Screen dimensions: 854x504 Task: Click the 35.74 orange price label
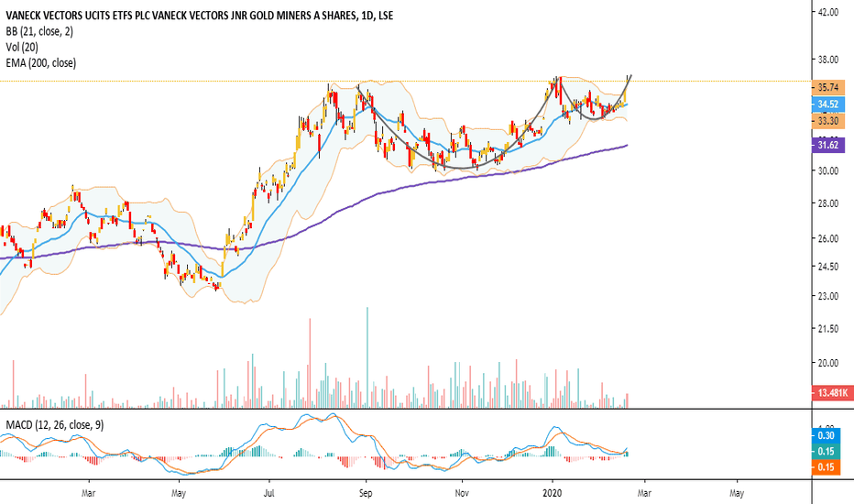pyautogui.click(x=827, y=87)
